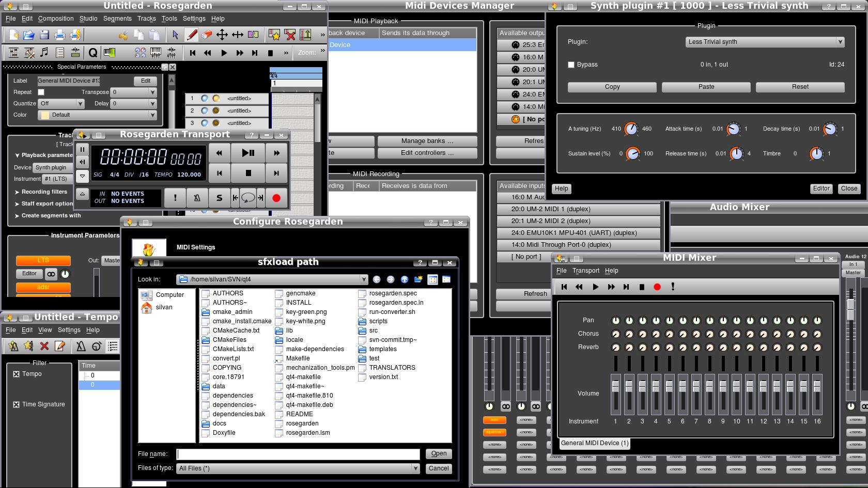Pick the horizontal resize segment tool
868x488 pixels.
(x=238, y=35)
